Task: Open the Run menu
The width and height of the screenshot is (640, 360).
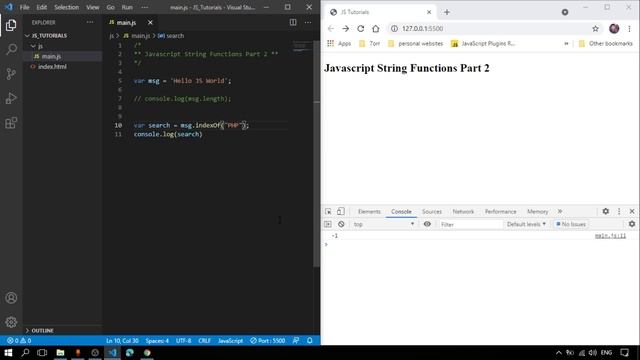Action: click(127, 7)
